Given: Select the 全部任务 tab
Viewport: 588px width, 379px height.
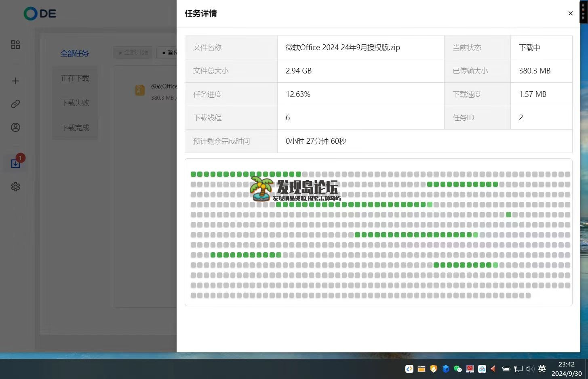Looking at the screenshot, I should click(x=74, y=53).
